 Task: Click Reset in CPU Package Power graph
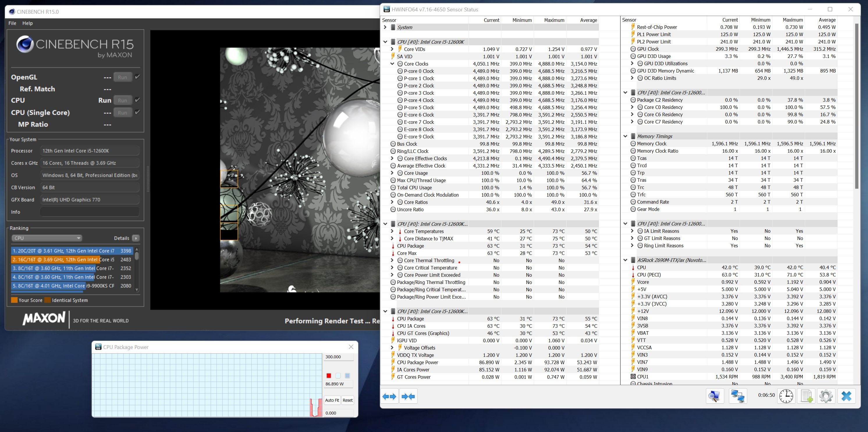click(347, 400)
